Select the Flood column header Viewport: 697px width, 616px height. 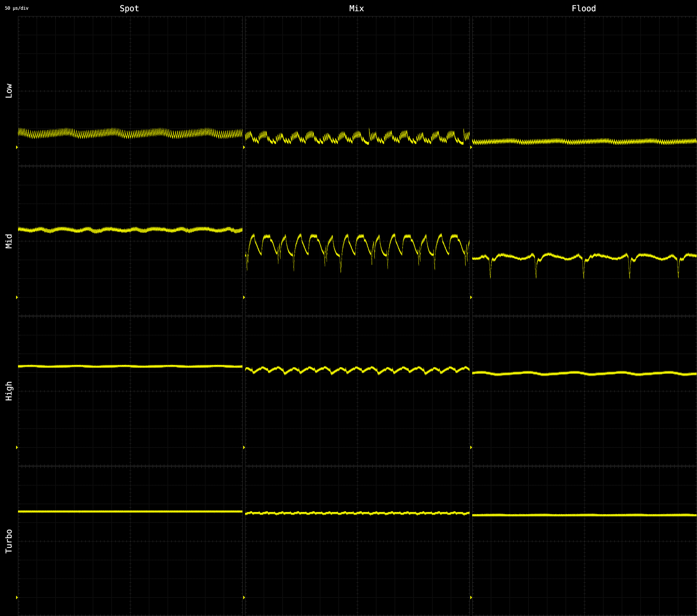583,8
